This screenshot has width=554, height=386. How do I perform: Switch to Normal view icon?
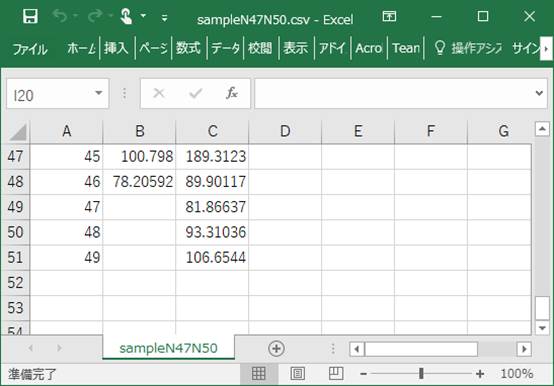click(259, 373)
